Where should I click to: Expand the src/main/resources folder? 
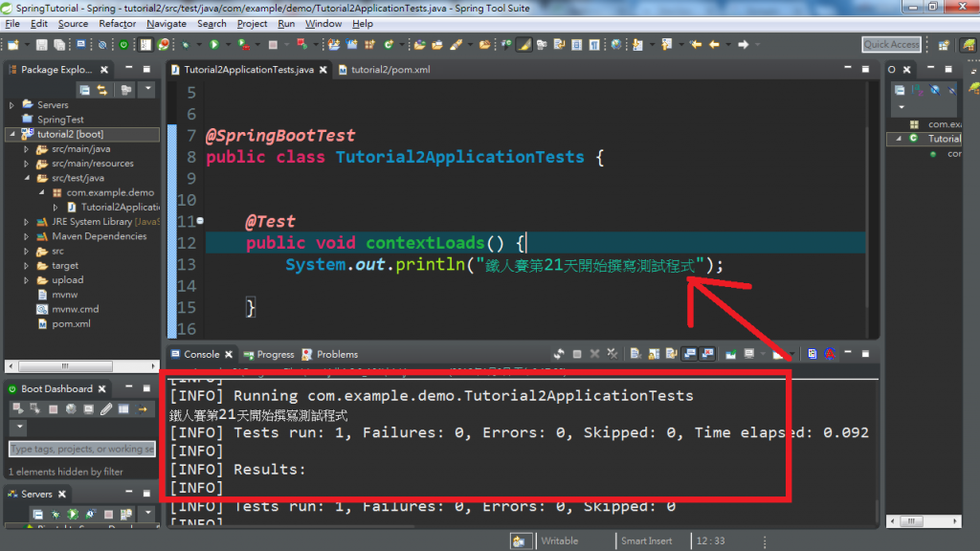pos(26,164)
